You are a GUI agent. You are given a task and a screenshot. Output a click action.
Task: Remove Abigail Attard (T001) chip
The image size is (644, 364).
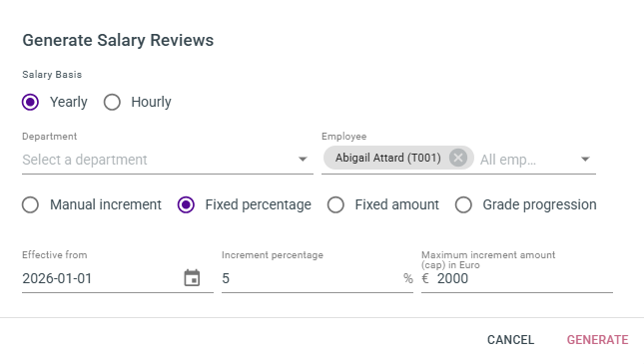coord(458,158)
